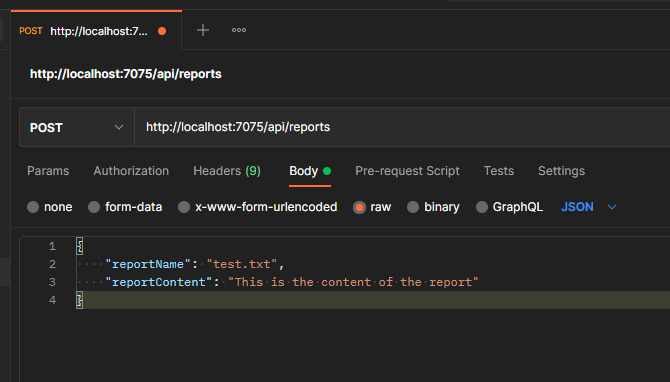The image size is (670, 382).
Task: Choose the form-data body option
Action: pyautogui.click(x=94, y=207)
